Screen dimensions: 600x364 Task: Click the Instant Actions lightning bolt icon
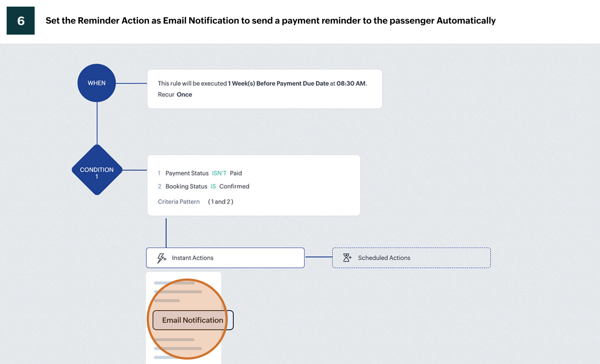161,258
